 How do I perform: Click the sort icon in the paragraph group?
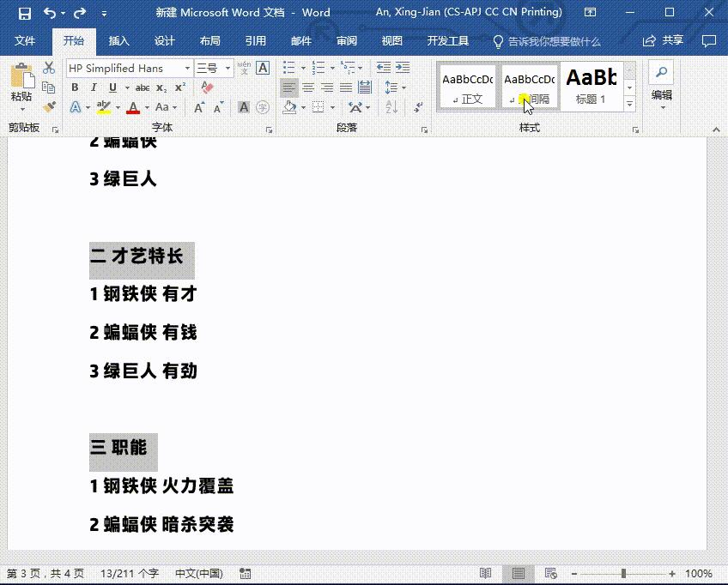(391, 106)
